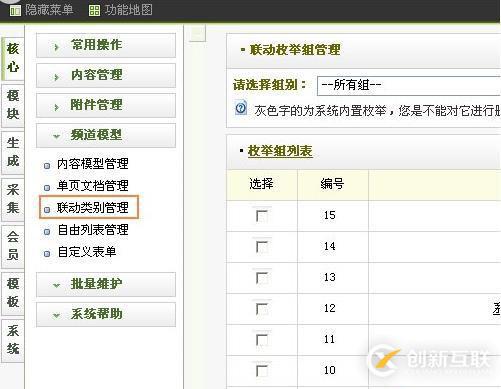Switch to the 系统 side tab
This screenshot has width=501, height=389.
[x=13, y=340]
